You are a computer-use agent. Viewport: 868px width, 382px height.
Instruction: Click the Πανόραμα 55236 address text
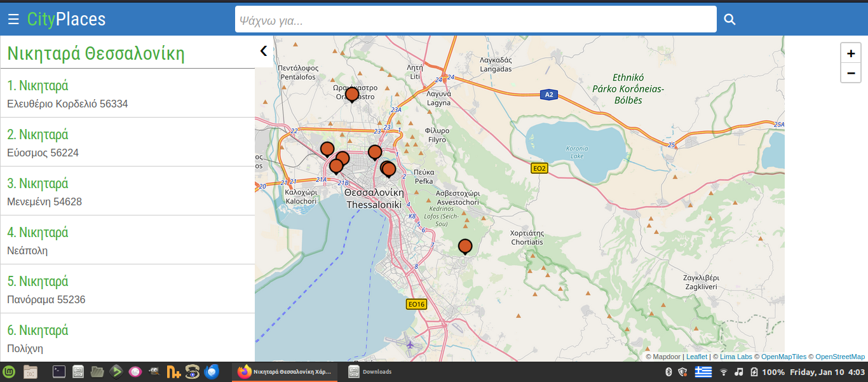click(x=46, y=299)
